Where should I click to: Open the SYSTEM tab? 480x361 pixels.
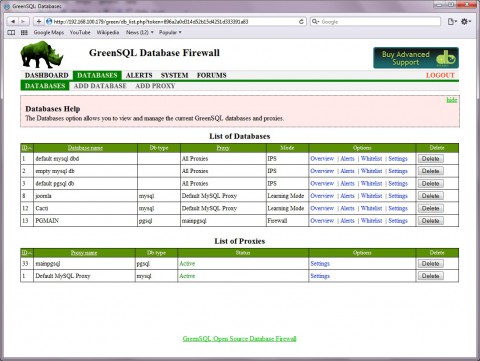tap(174, 75)
